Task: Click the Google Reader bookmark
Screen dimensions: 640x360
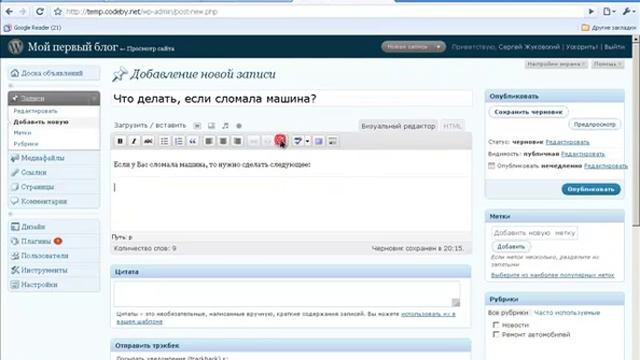Action: point(33,28)
